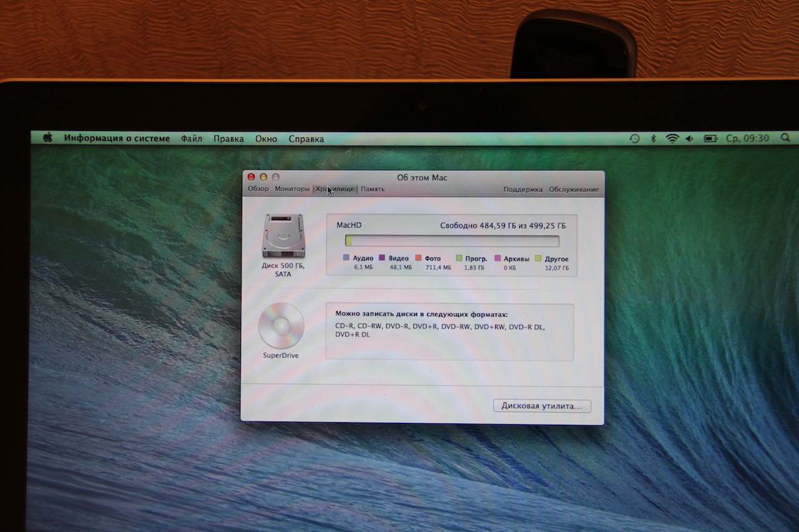Screen dimensions: 799x532
Task: Open the Обслуживание section
Action: [574, 190]
